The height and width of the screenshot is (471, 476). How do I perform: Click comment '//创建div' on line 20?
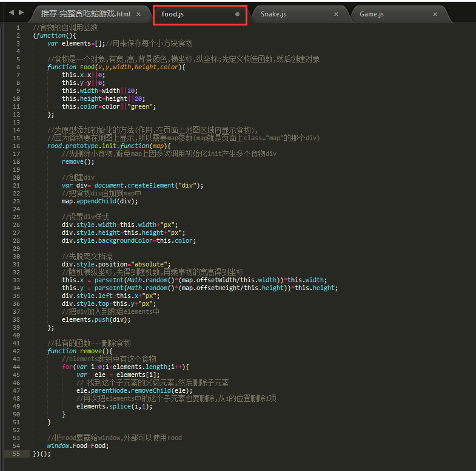[78, 177]
